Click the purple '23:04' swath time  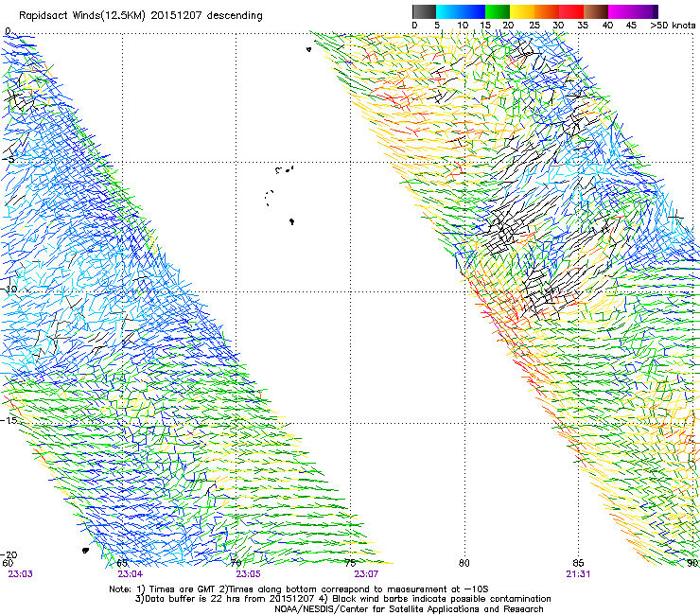[130, 574]
